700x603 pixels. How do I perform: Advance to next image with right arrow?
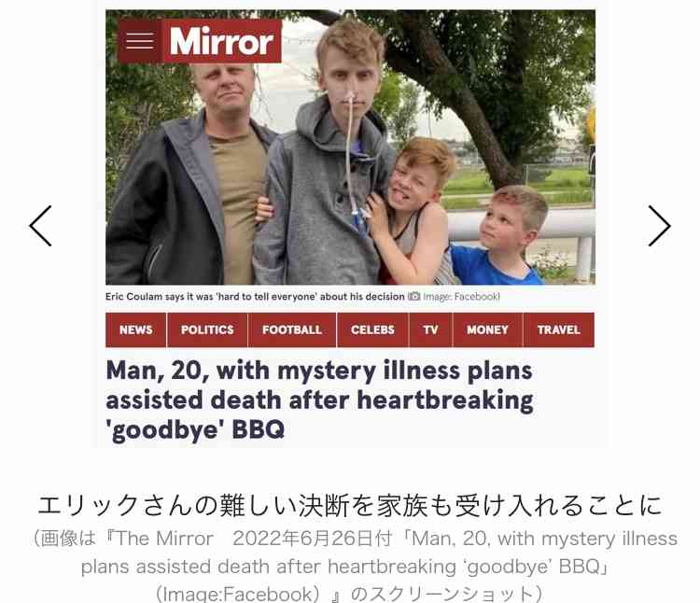659,226
